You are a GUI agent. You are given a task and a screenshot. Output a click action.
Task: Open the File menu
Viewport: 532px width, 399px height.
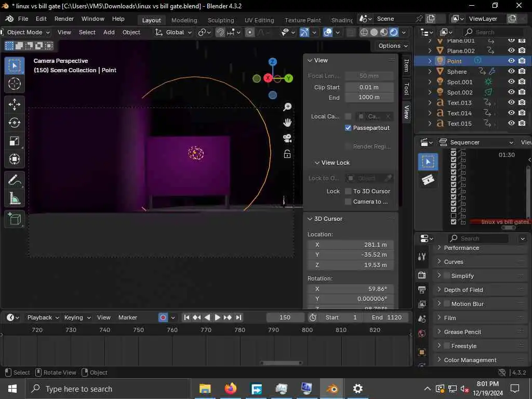[x=23, y=19]
